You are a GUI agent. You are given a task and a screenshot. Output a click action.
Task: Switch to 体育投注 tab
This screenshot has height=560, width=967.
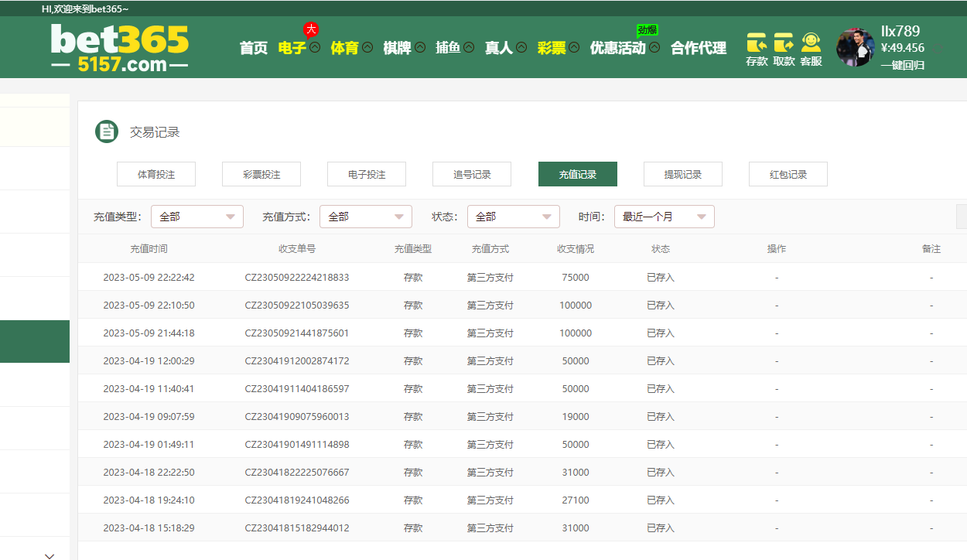[156, 174]
